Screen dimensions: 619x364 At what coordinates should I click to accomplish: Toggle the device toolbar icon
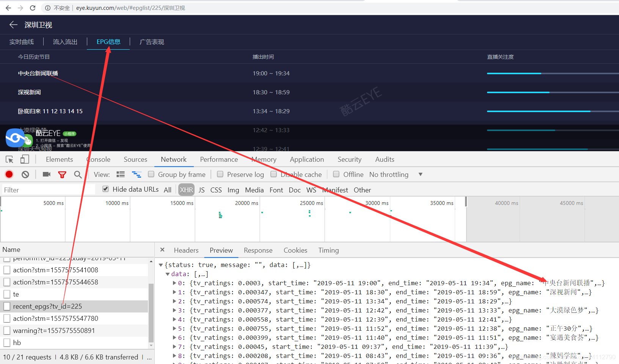(25, 159)
